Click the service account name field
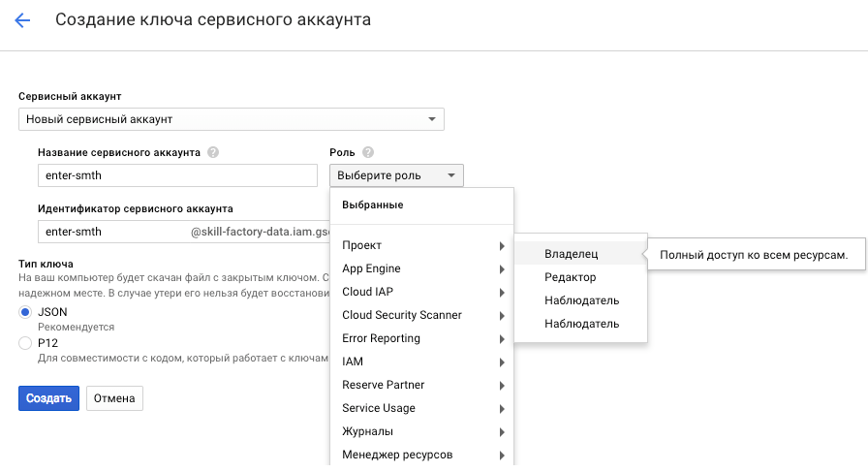Screen dimensions: 868x472 click(x=178, y=175)
